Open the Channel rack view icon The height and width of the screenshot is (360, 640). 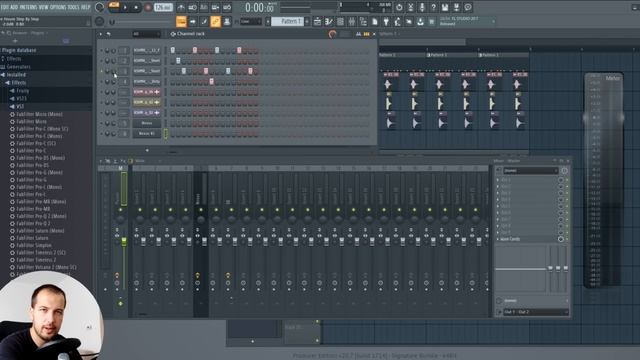340,22
